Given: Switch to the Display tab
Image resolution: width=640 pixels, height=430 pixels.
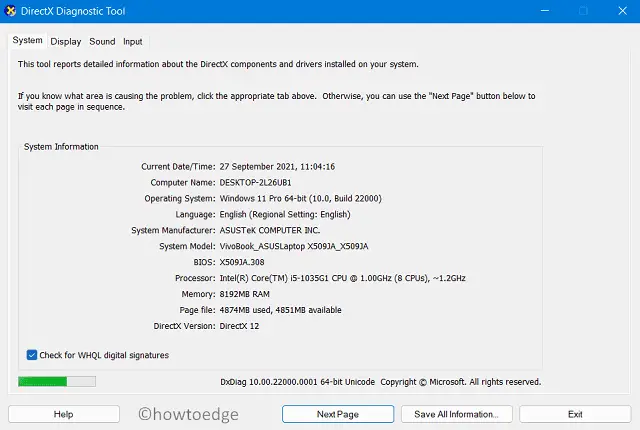Looking at the screenshot, I should pos(66,41).
